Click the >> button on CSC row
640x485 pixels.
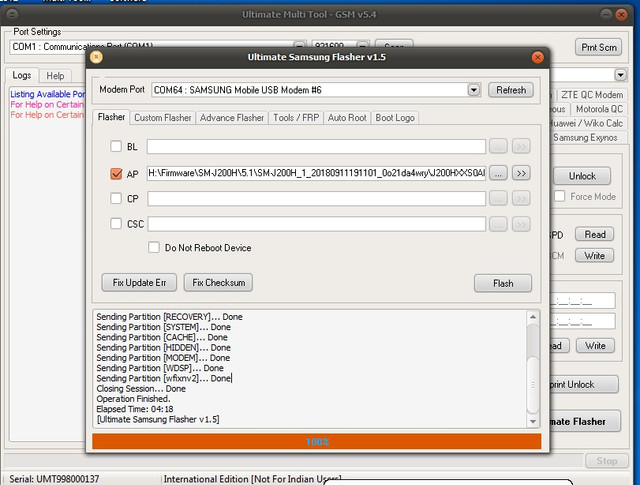pos(521,224)
